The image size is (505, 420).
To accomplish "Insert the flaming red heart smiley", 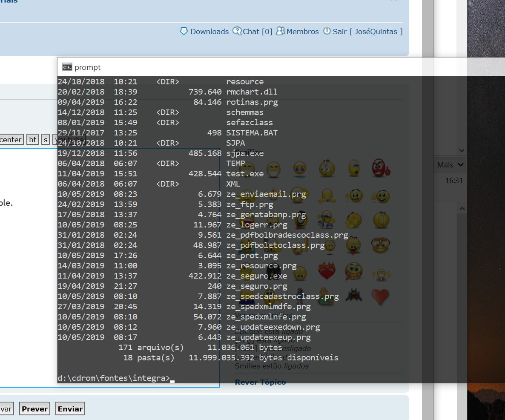I will [x=327, y=271].
